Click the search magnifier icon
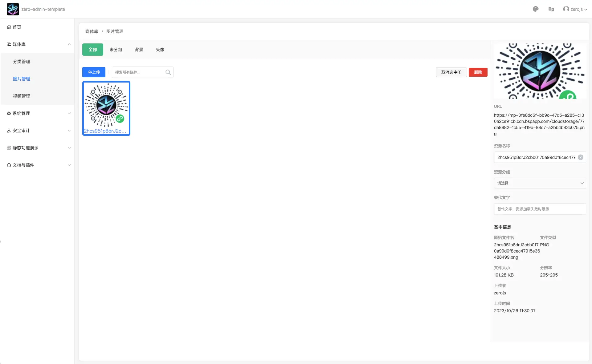The image size is (592, 364). 168,72
